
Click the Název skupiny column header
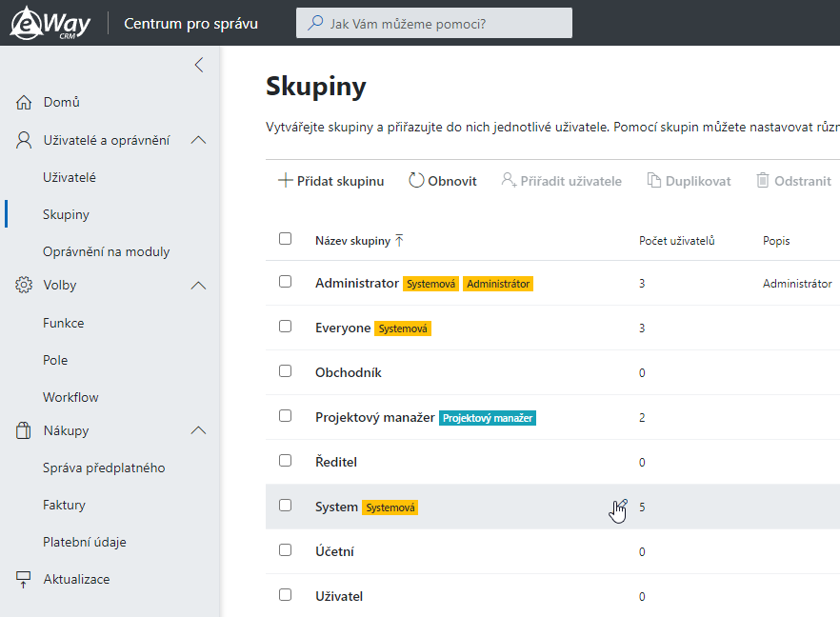[x=352, y=241]
